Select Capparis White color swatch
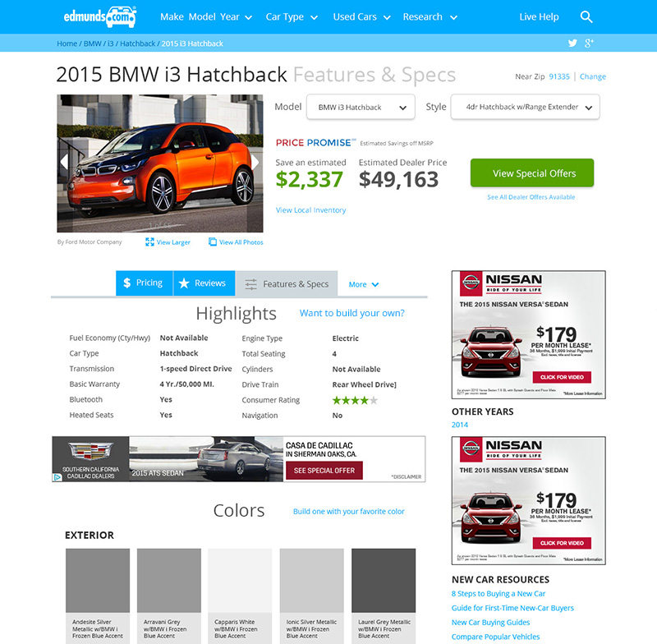Screen dimensions: 657x644 [x=240, y=581]
